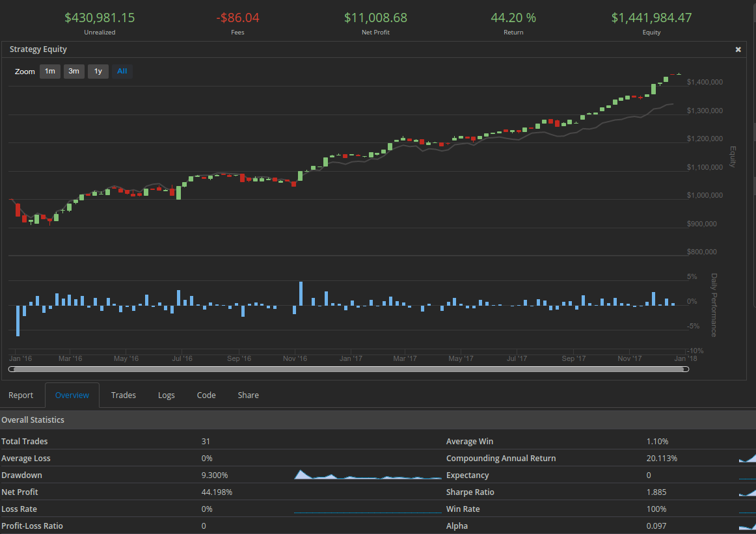This screenshot has height=534, width=756.
Task: Click the chart range navigator scrollbar
Action: 349,369
